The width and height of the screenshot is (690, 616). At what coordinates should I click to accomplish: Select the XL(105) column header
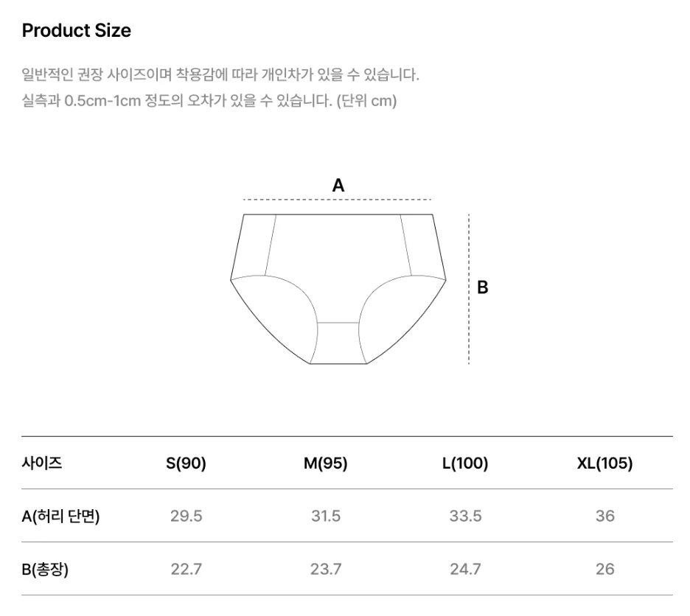coord(604,463)
